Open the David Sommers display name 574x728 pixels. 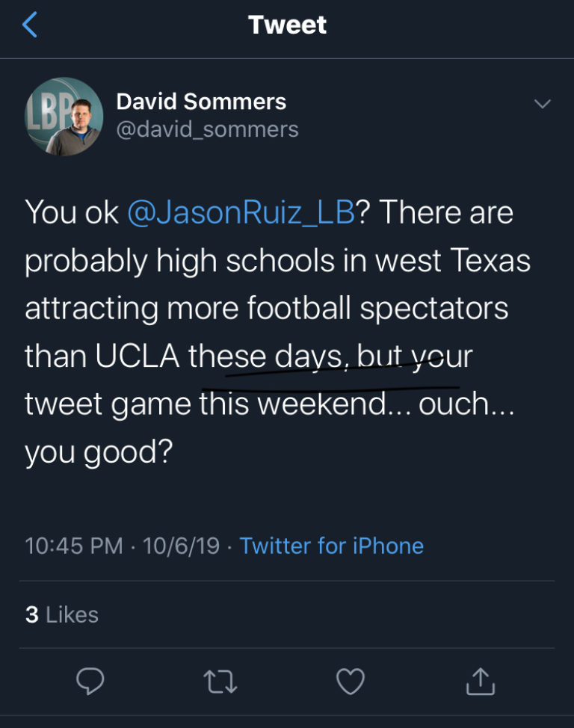click(x=201, y=102)
